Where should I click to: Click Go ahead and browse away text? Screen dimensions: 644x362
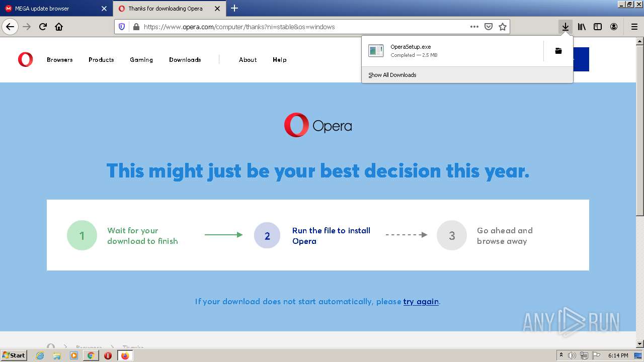(x=505, y=236)
